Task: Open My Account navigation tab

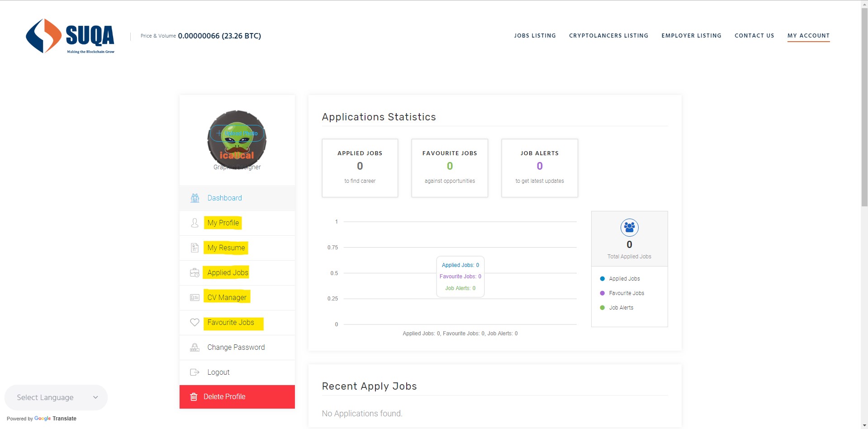Action: click(808, 35)
